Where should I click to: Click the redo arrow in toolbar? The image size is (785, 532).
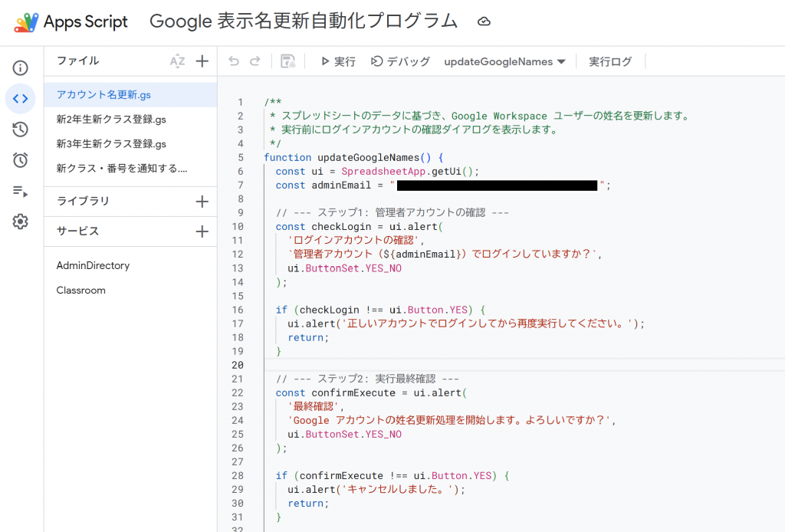point(255,61)
